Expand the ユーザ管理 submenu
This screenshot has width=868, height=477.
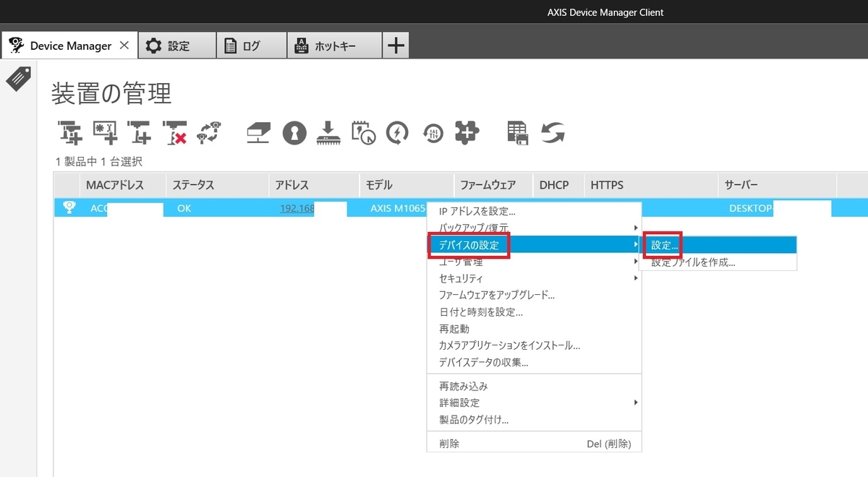534,262
